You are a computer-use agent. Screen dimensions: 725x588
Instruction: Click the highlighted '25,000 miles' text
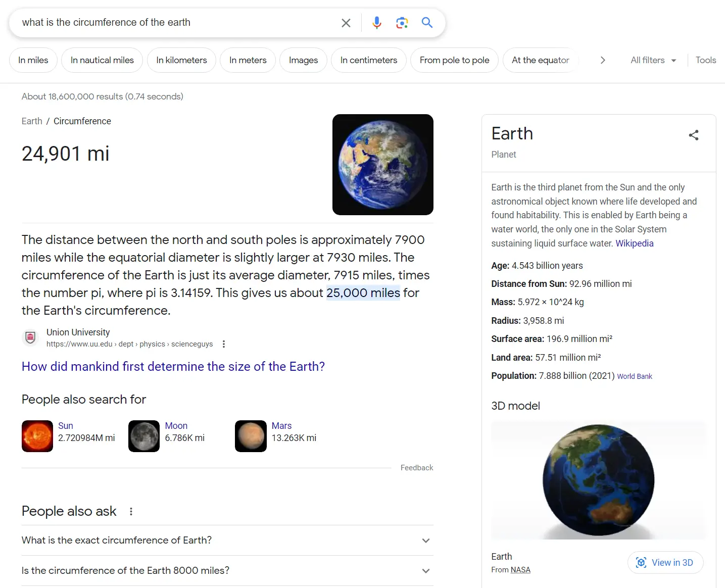(x=363, y=293)
